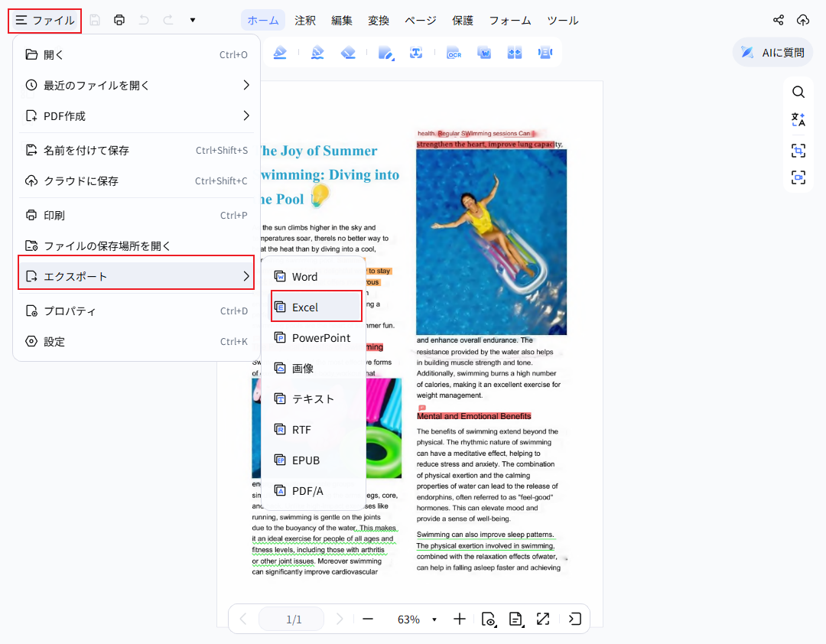Click the compare/merge pages icon
Image resolution: width=826 pixels, height=644 pixels.
[515, 53]
